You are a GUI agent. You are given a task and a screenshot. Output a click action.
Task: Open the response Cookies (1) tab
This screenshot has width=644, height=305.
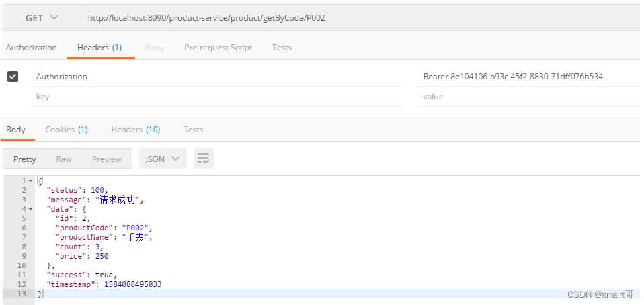67,130
